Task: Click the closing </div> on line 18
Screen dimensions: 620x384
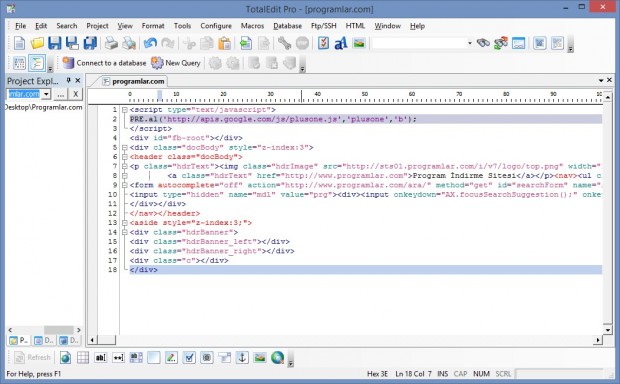Action: tap(144, 270)
